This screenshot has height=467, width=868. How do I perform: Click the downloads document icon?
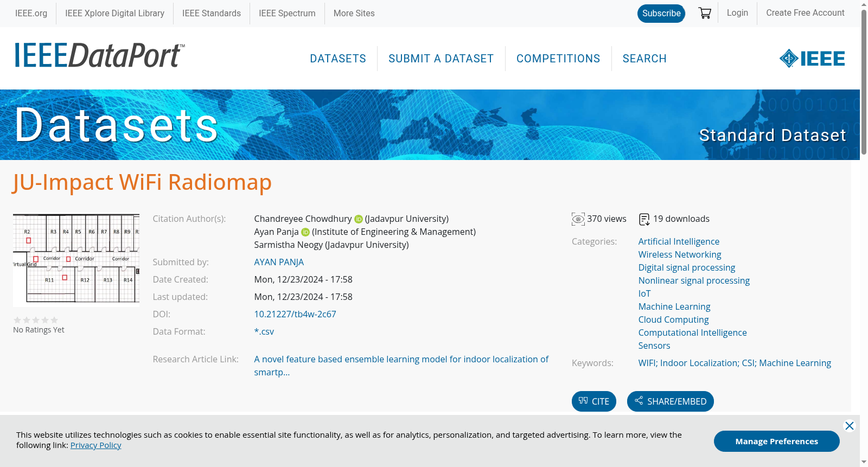tap(644, 219)
